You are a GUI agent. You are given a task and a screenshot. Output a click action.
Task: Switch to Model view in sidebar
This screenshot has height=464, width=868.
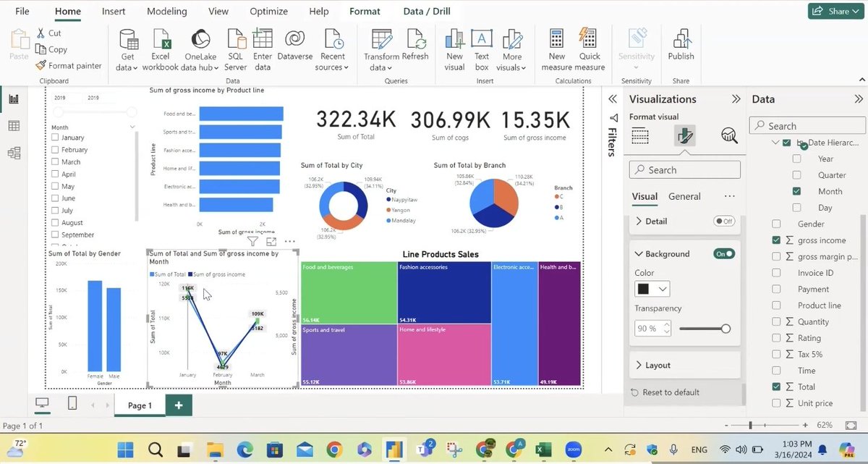tap(13, 153)
